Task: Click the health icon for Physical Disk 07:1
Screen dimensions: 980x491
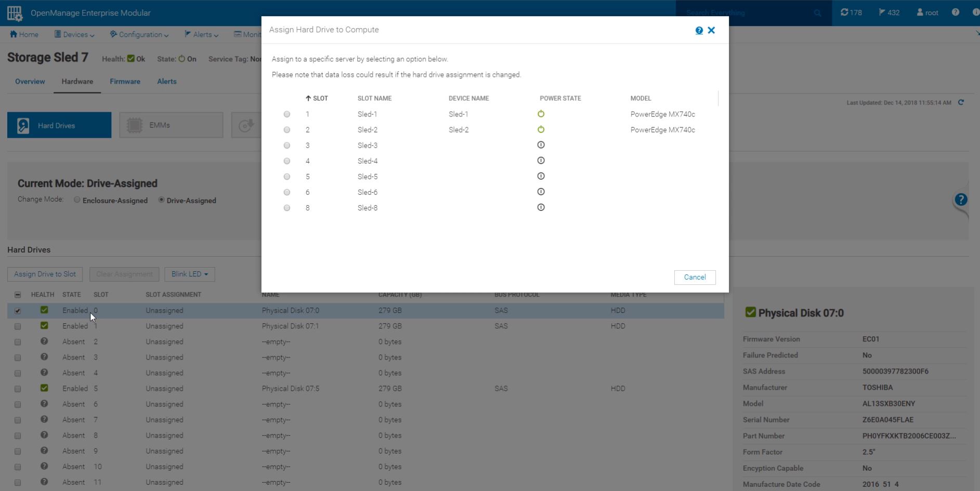Action: [44, 325]
